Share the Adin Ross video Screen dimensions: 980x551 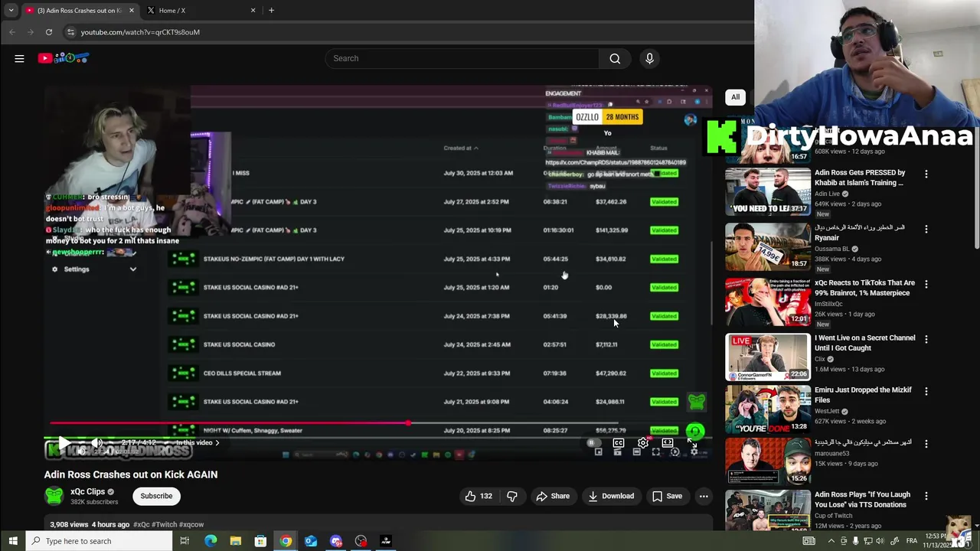[x=553, y=496]
